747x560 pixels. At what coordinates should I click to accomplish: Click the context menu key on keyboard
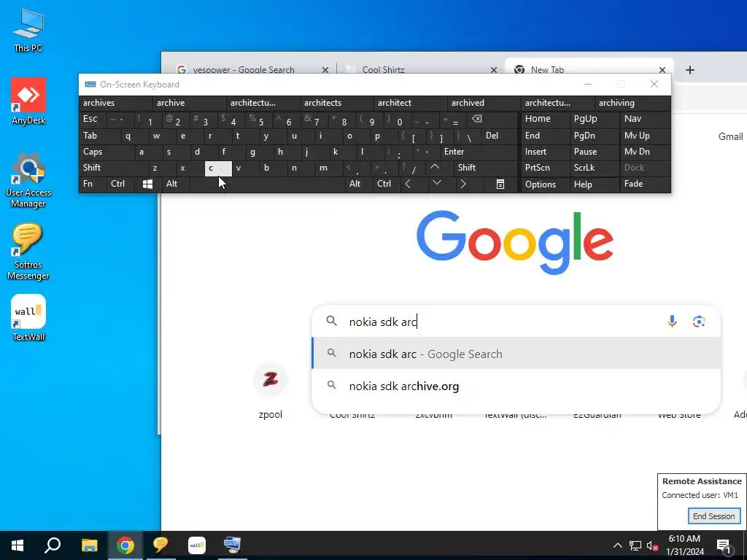[500, 184]
